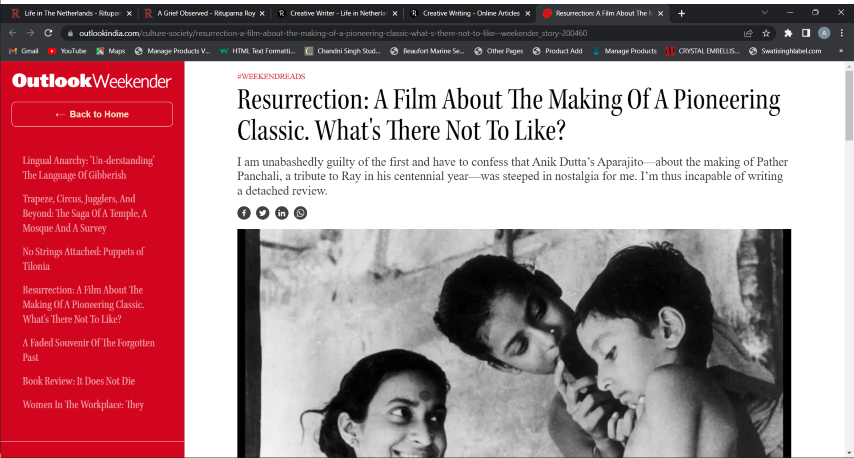
Task: Bookmark this page with the star icon
Action: tap(766, 33)
